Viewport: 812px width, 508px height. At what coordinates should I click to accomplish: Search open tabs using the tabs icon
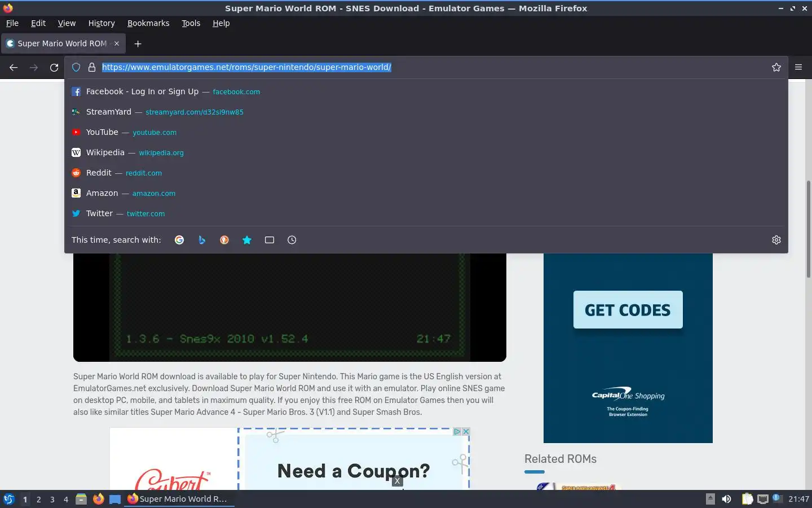click(270, 240)
